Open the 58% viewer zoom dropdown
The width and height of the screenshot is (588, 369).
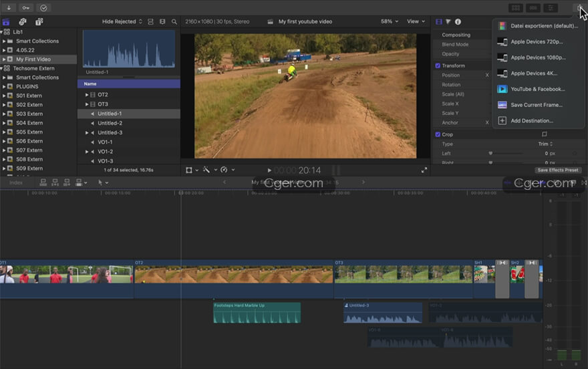(389, 21)
